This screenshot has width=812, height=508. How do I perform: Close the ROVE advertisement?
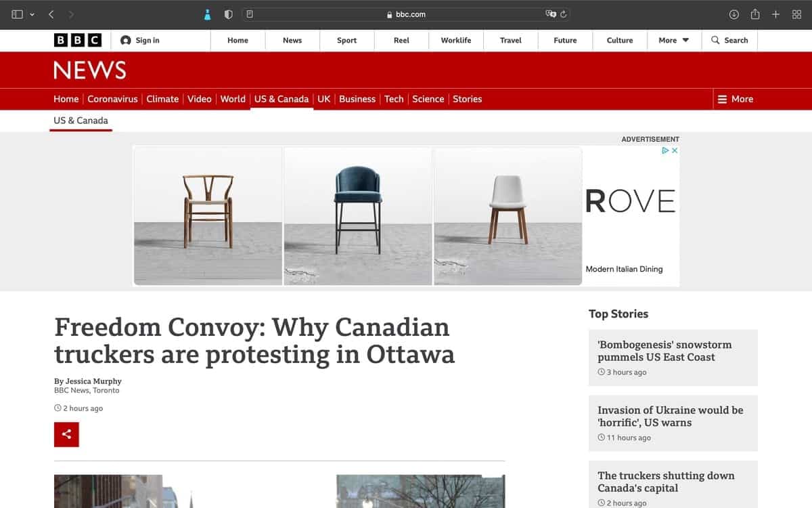(674, 150)
